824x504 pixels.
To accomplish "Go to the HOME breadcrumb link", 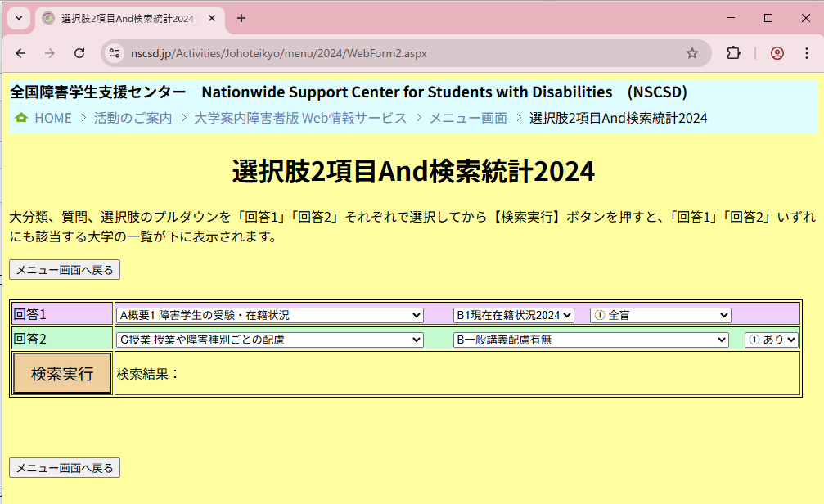I will click(52, 118).
